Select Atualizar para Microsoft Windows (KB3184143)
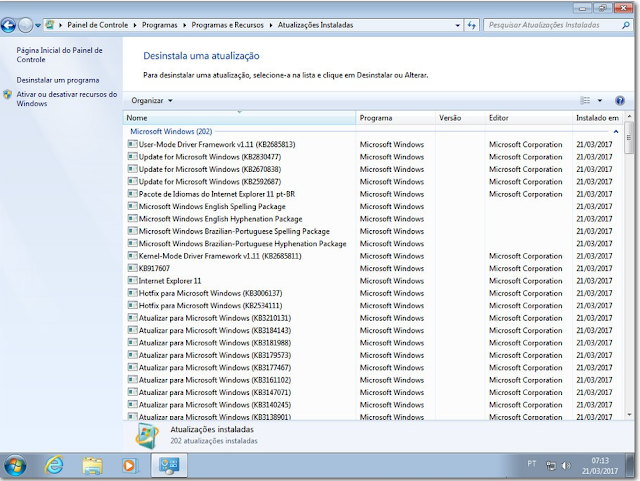The image size is (640, 481). pos(373,330)
